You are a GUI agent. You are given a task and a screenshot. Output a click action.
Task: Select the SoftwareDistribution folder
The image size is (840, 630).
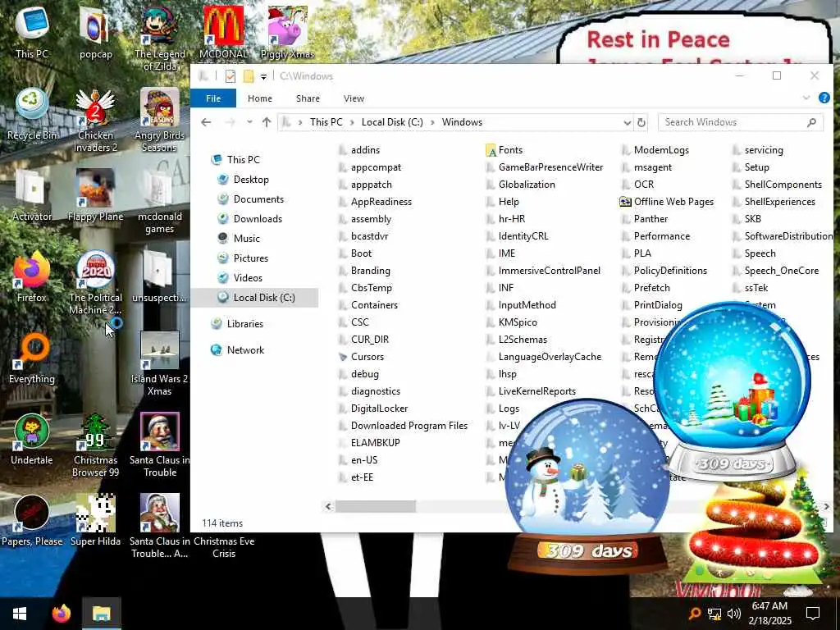point(783,236)
